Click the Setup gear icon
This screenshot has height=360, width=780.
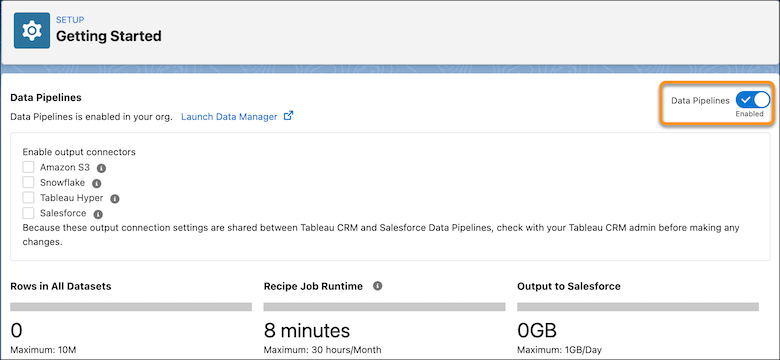pos(32,30)
